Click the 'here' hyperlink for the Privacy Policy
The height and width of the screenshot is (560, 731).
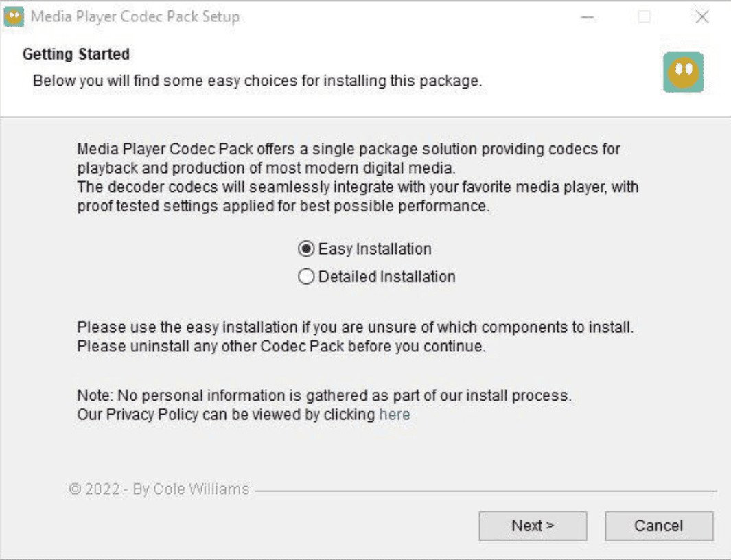[x=395, y=415]
